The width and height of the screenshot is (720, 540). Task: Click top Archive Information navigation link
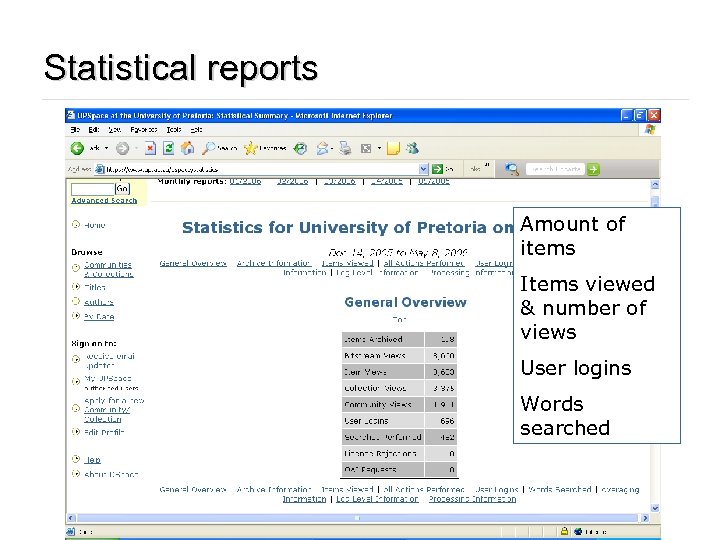(x=274, y=264)
